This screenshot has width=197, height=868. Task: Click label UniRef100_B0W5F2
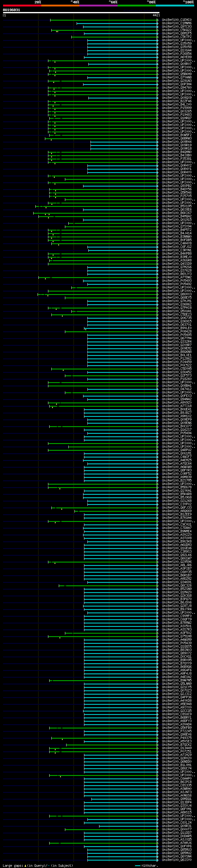(176, 135)
